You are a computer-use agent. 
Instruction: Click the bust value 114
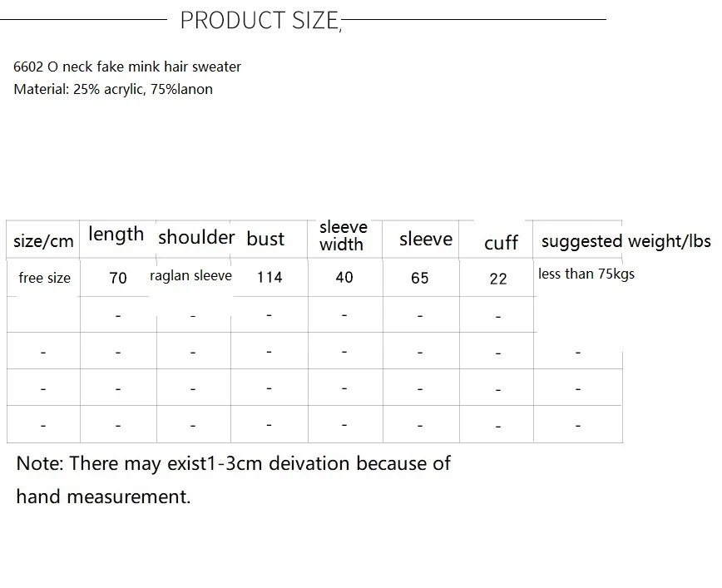270,277
